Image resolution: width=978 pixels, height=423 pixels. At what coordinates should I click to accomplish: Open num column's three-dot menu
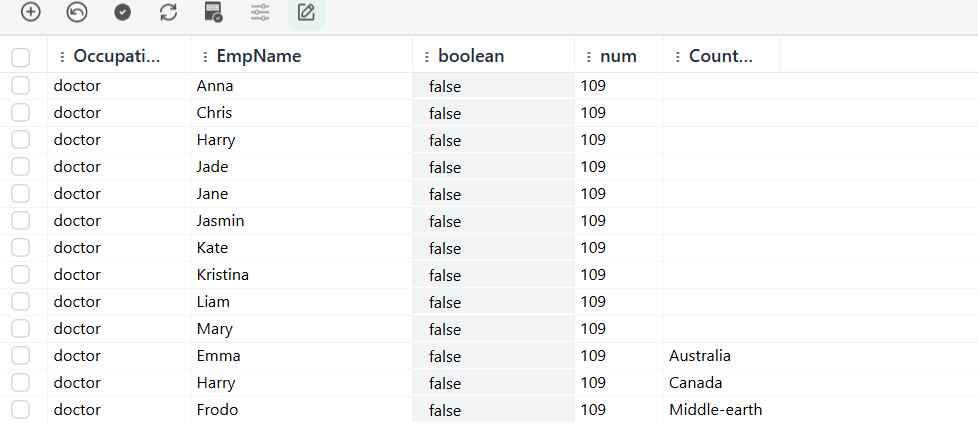[589, 57]
